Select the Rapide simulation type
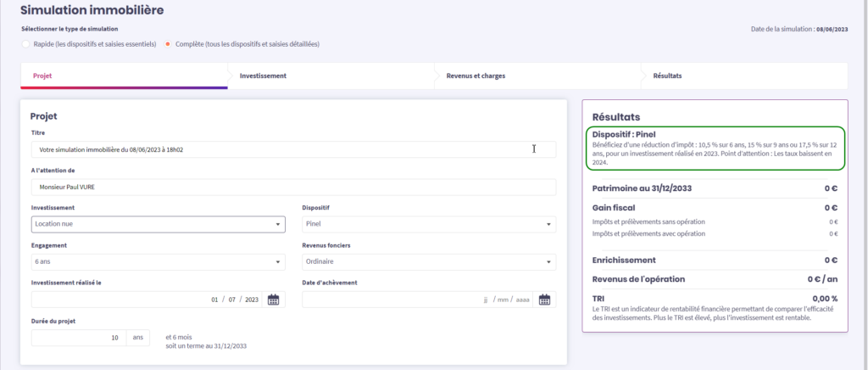Viewport: 868px width, 370px height. [x=26, y=44]
